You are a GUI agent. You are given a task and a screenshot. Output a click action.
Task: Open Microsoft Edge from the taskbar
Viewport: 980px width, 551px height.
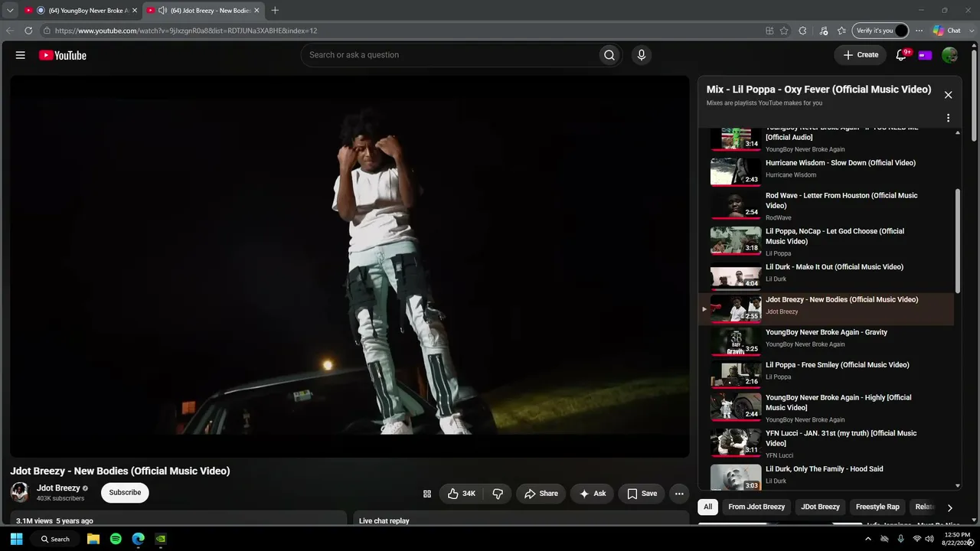pos(138,539)
